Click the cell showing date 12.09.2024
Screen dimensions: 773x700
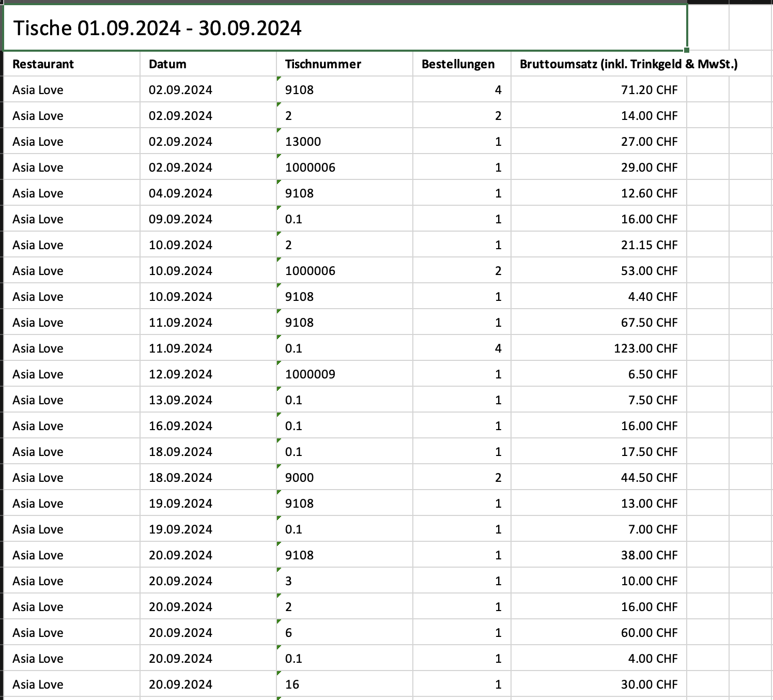[x=208, y=374]
